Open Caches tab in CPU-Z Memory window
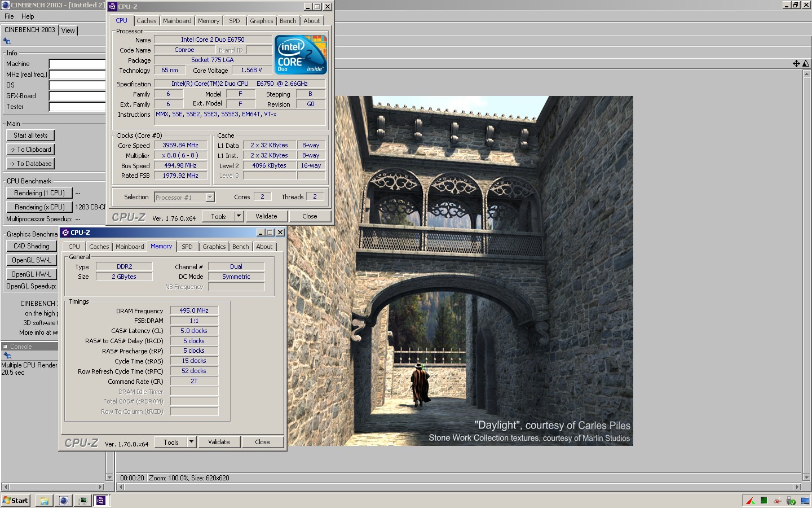 pyautogui.click(x=99, y=247)
